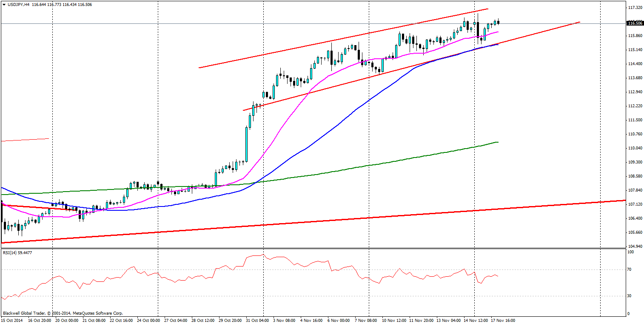The height and width of the screenshot is (324, 644).
Task: Click the 105.660 price axis label
Action: tap(635, 232)
